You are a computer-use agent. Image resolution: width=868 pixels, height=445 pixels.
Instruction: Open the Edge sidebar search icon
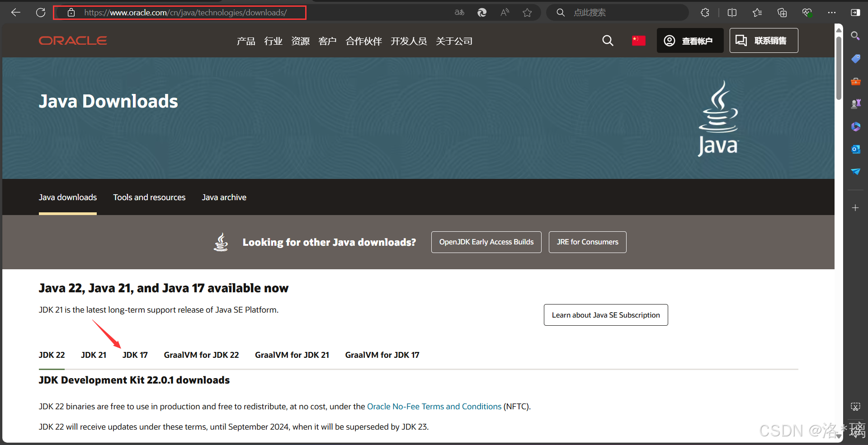[x=855, y=36]
